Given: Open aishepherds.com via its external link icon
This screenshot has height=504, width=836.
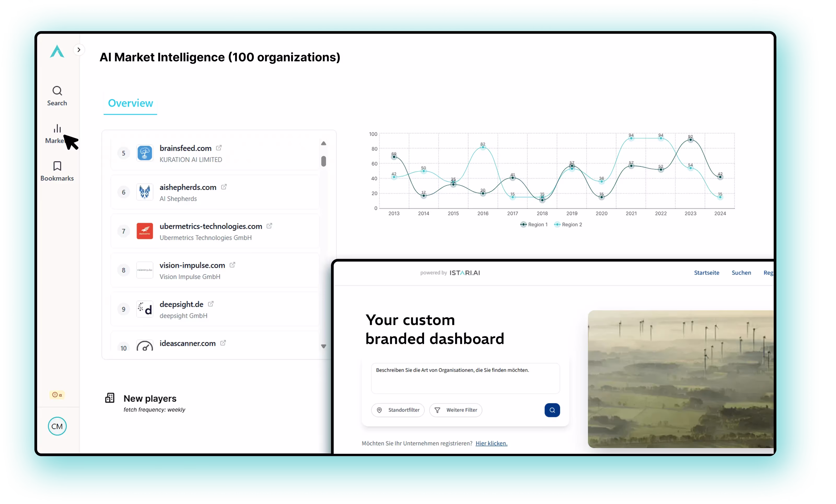Looking at the screenshot, I should pos(224,186).
